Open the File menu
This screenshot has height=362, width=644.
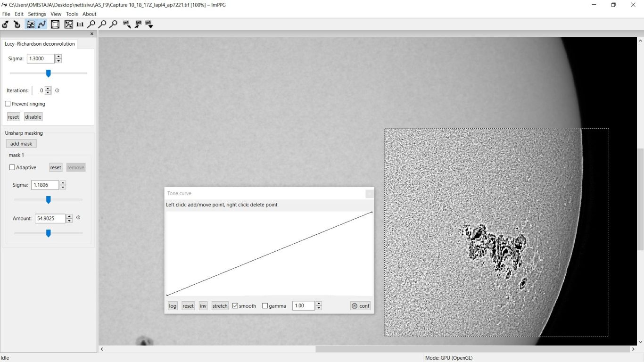pyautogui.click(x=6, y=14)
